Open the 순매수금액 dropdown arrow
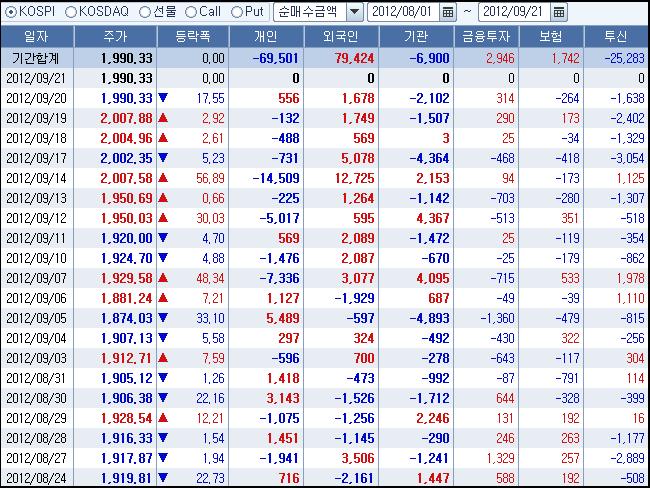The width and height of the screenshot is (650, 488). click(x=354, y=12)
